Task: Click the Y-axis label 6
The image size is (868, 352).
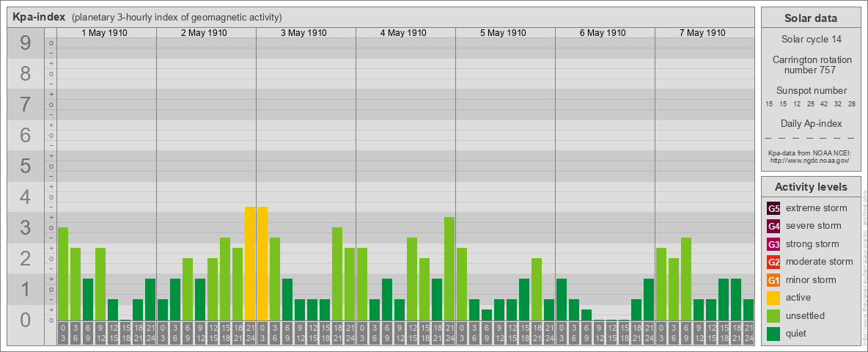Action: coord(26,135)
